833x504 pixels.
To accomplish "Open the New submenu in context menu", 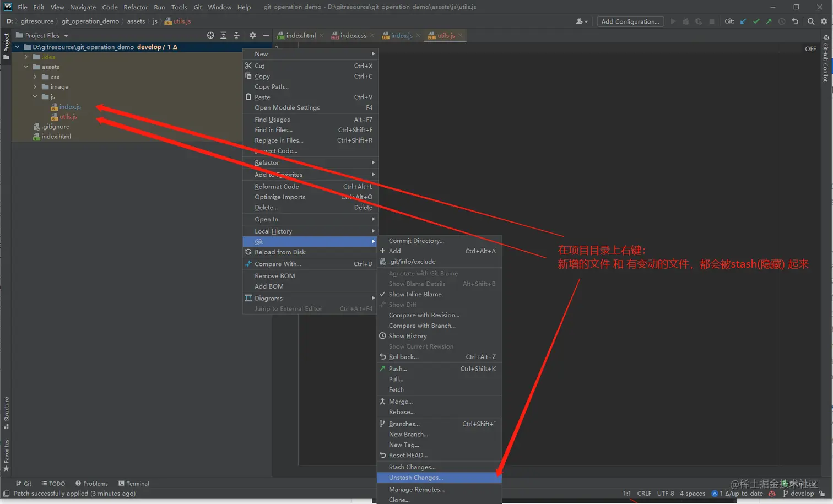I will (310, 54).
